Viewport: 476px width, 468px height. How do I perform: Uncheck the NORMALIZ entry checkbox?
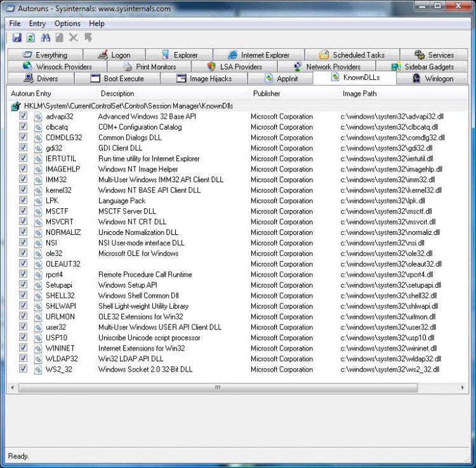(23, 232)
